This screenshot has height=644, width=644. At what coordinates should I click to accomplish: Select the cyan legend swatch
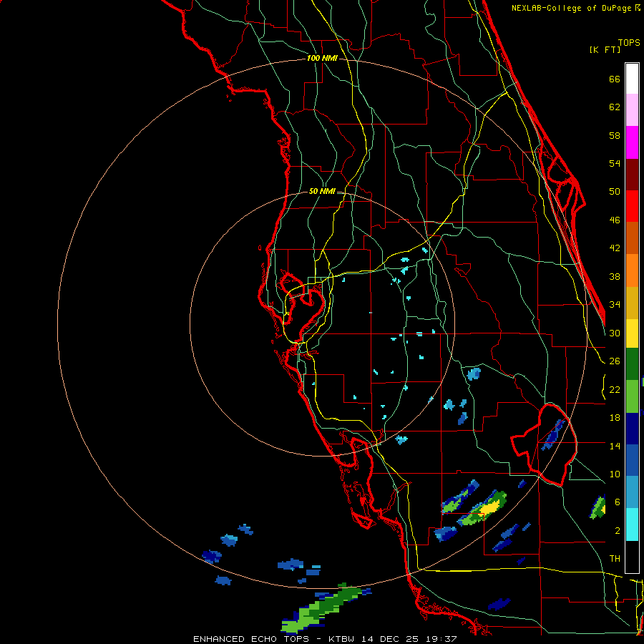coord(632,525)
